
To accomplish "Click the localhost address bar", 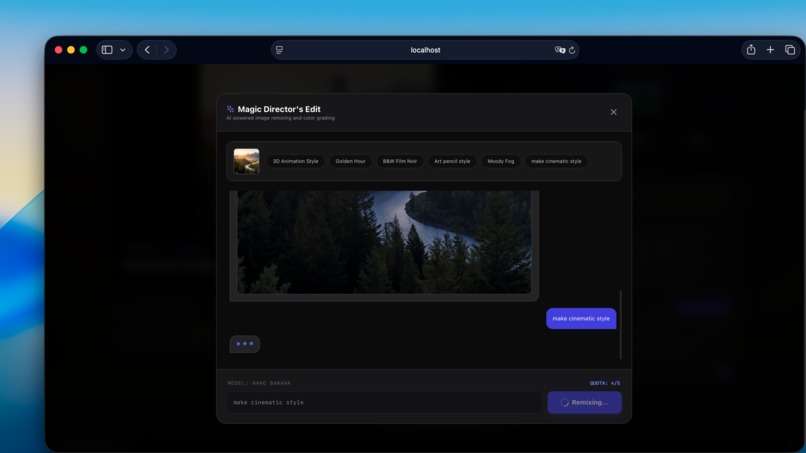I will click(x=425, y=50).
